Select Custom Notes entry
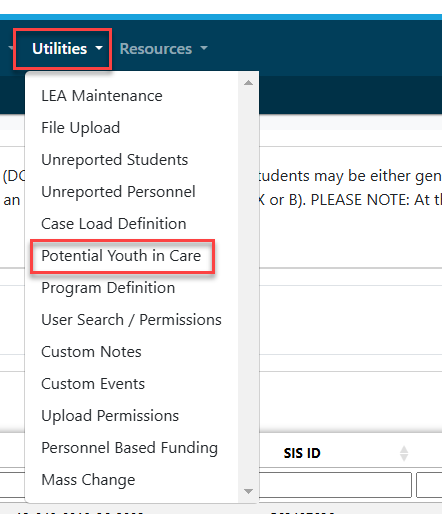442x514 pixels. [91, 352]
